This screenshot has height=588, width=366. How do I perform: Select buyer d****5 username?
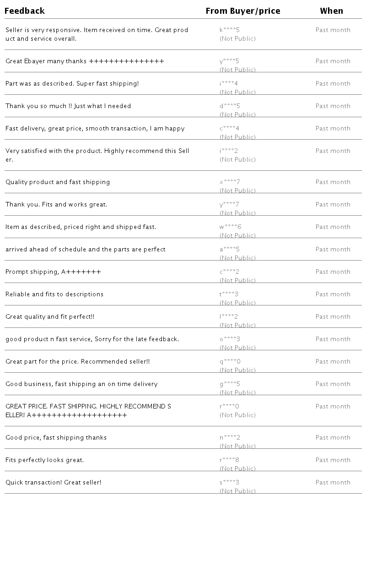click(230, 106)
